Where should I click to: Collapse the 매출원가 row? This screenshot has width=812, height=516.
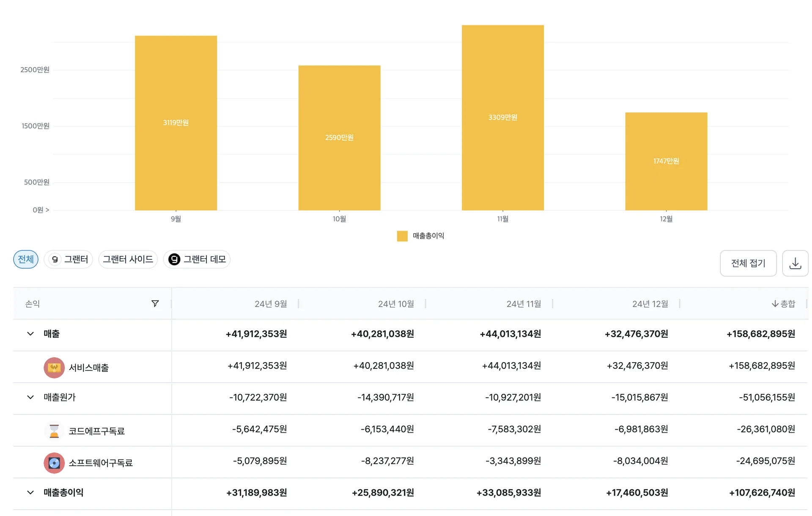(30, 397)
